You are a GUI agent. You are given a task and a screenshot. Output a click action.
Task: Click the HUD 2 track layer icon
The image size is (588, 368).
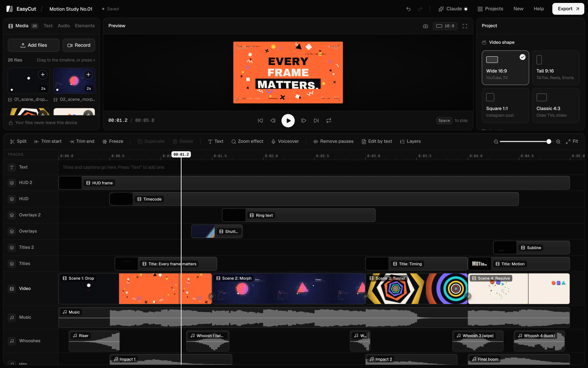[12, 183]
